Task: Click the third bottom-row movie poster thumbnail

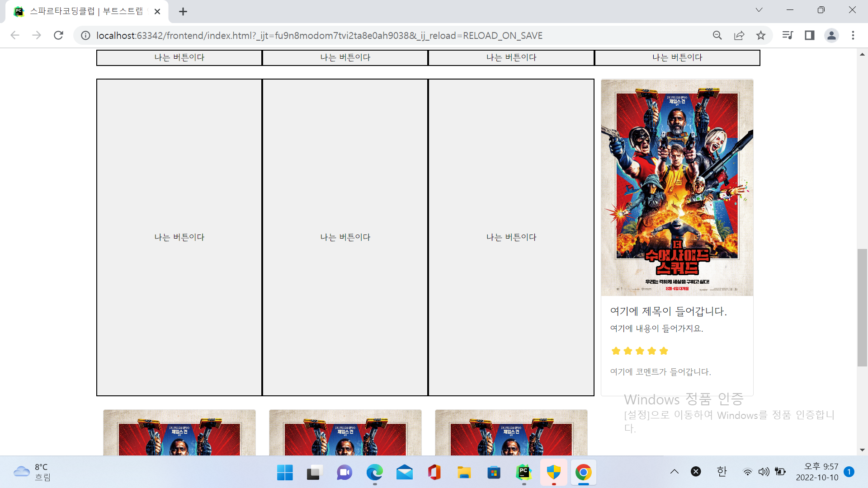Action: pos(511,433)
